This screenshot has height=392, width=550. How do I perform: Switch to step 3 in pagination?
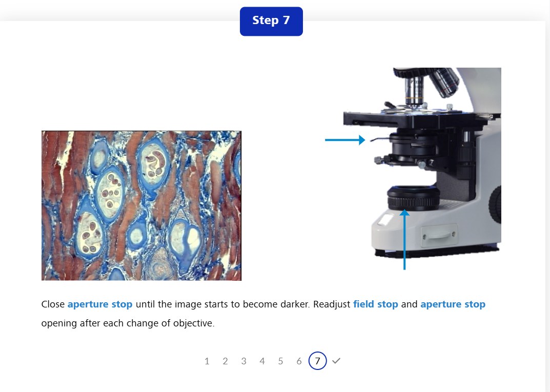coord(243,361)
